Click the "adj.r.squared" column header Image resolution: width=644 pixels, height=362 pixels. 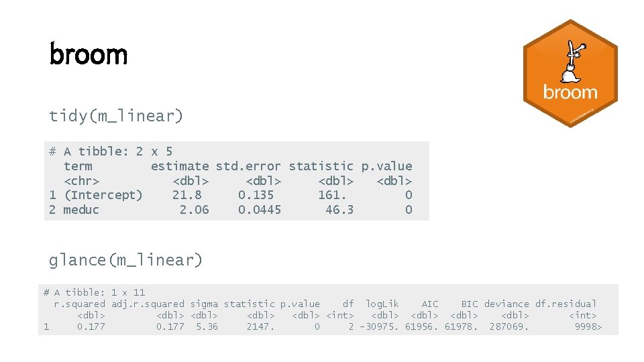click(x=148, y=304)
